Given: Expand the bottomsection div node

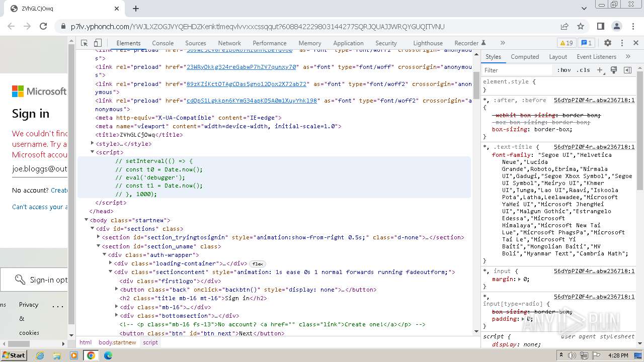Looking at the screenshot, I should (117, 315).
